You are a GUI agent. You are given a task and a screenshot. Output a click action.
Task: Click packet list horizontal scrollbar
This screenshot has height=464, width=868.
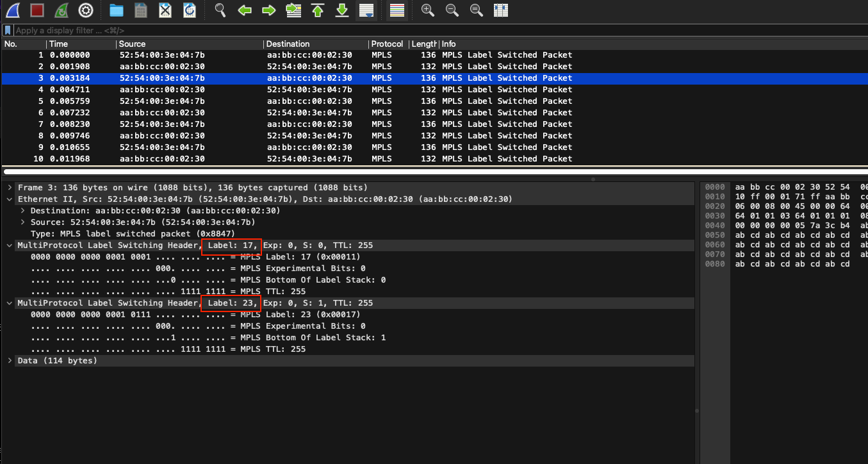[x=434, y=172]
